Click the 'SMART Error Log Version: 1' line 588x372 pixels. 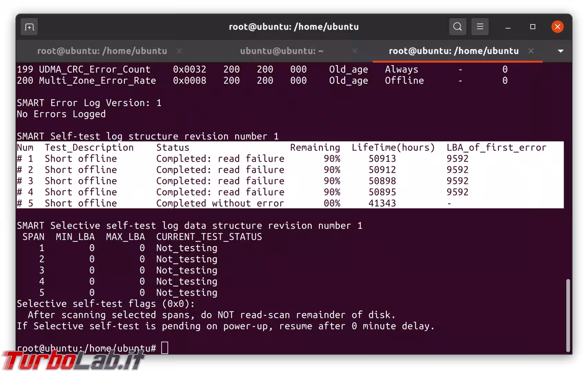click(89, 103)
